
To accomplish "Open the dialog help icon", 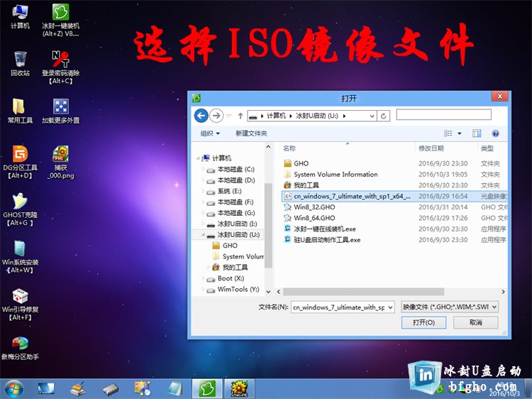I will (495, 133).
